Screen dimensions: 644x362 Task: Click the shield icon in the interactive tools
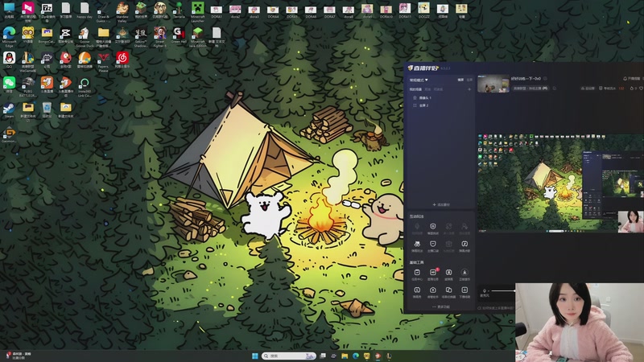pyautogui.click(x=433, y=226)
